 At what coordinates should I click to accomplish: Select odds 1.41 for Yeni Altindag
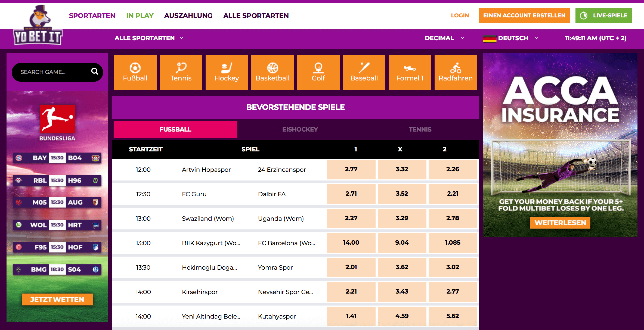(351, 316)
